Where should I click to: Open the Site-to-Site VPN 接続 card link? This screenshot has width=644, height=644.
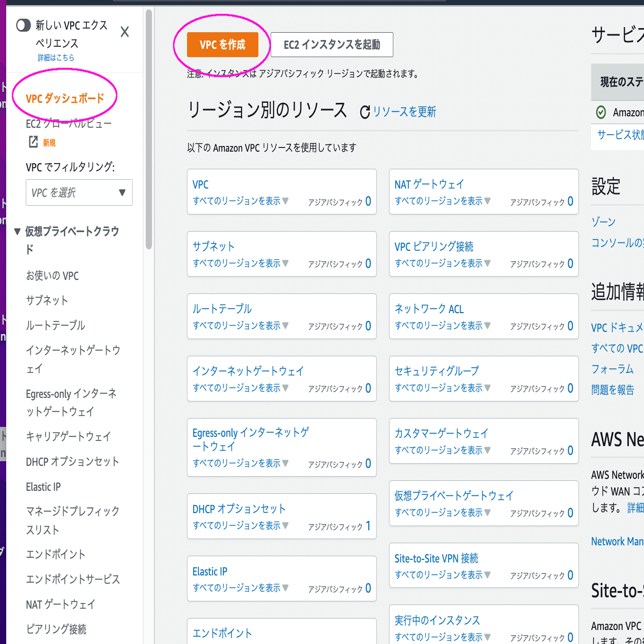click(x=436, y=558)
